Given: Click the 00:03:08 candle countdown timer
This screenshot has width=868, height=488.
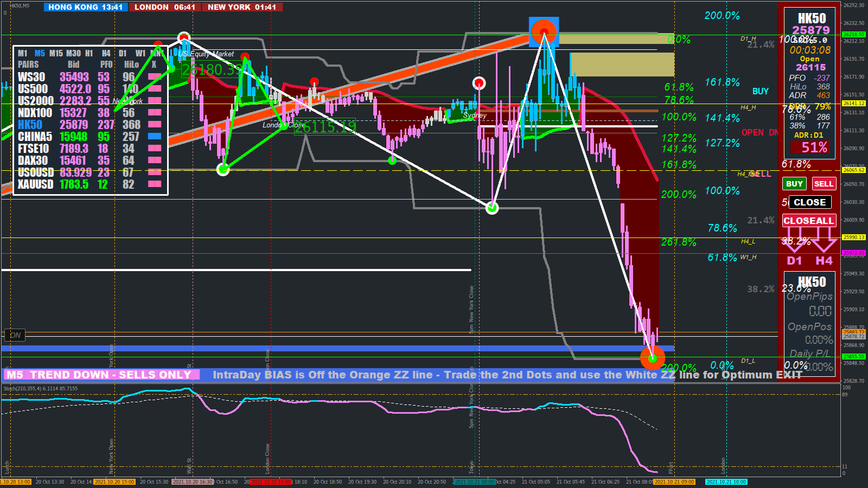Looking at the screenshot, I should 810,50.
